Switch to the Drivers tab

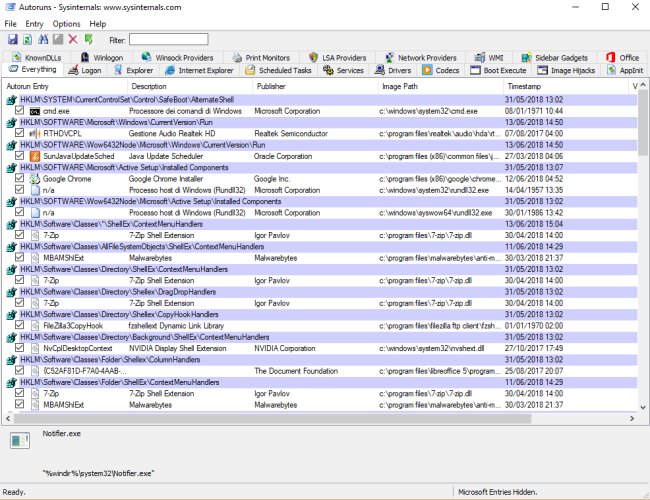coord(393,70)
